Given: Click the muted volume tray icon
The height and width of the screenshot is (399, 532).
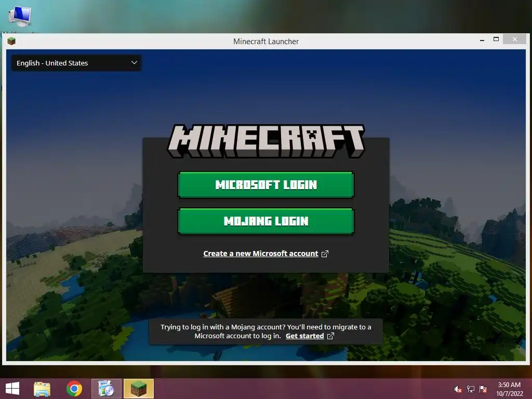Looking at the screenshot, I should pyautogui.click(x=458, y=389).
